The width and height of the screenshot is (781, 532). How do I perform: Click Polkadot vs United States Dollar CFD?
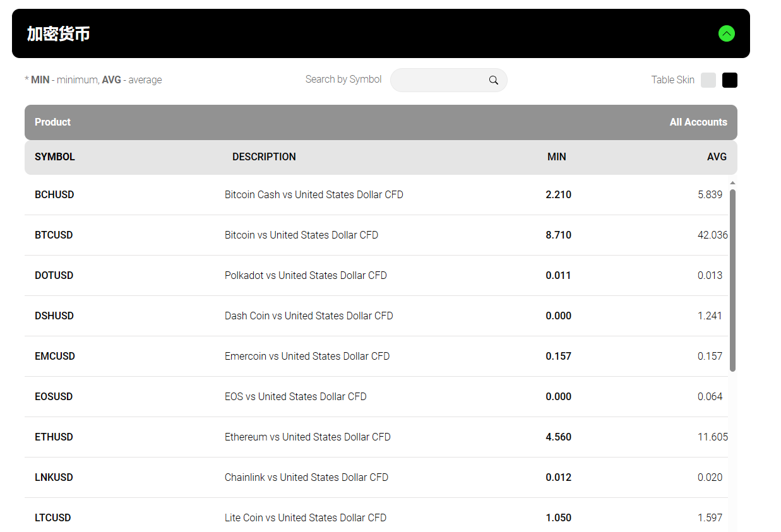point(306,276)
